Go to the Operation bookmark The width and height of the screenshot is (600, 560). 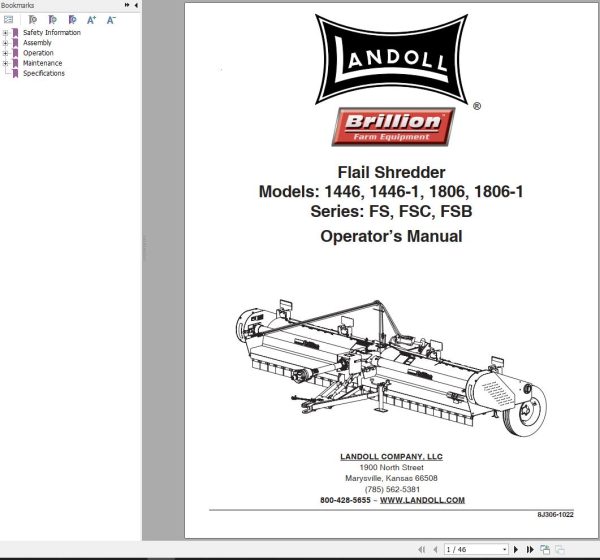point(38,53)
